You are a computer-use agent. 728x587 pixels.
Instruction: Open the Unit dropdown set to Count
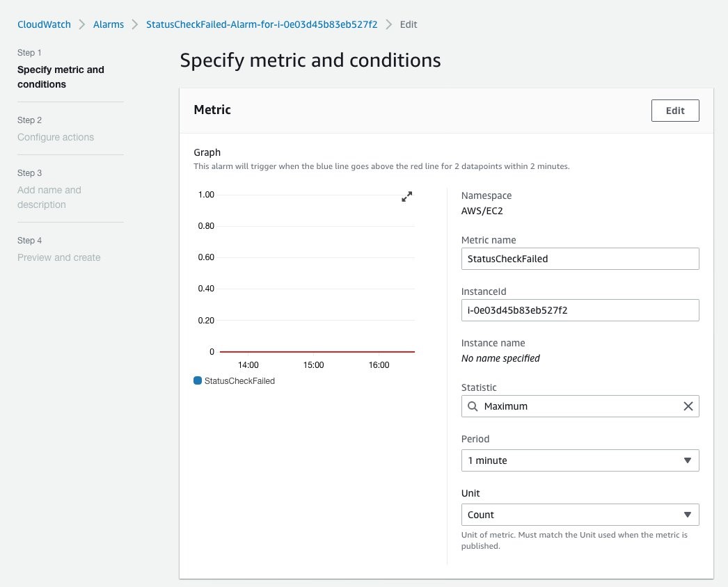(580, 515)
